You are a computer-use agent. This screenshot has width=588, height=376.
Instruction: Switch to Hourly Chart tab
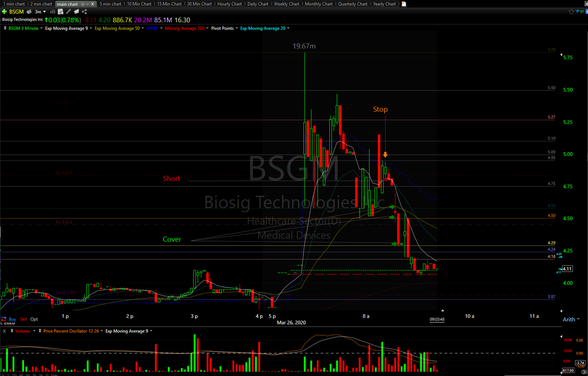(x=230, y=4)
